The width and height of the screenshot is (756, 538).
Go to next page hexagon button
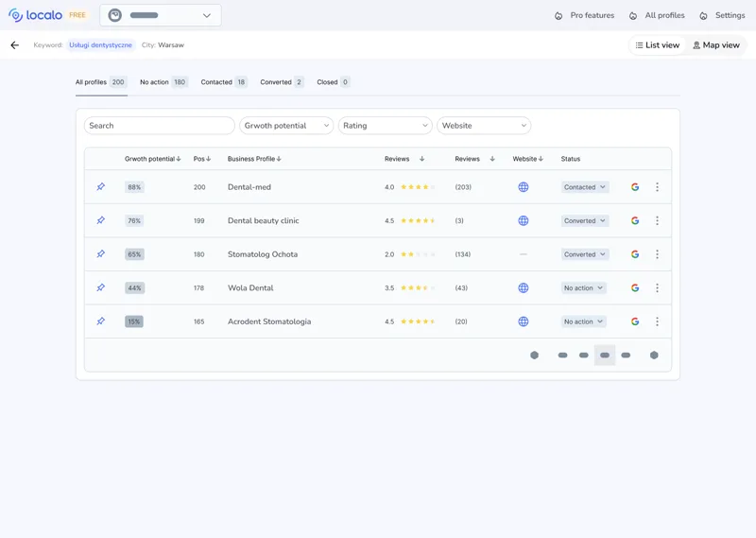click(654, 356)
